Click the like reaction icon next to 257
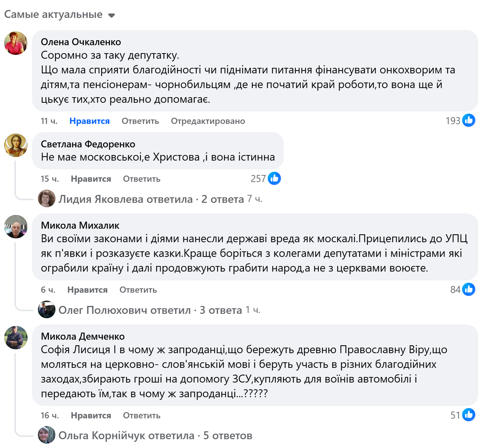490x448 pixels. pos(274,178)
